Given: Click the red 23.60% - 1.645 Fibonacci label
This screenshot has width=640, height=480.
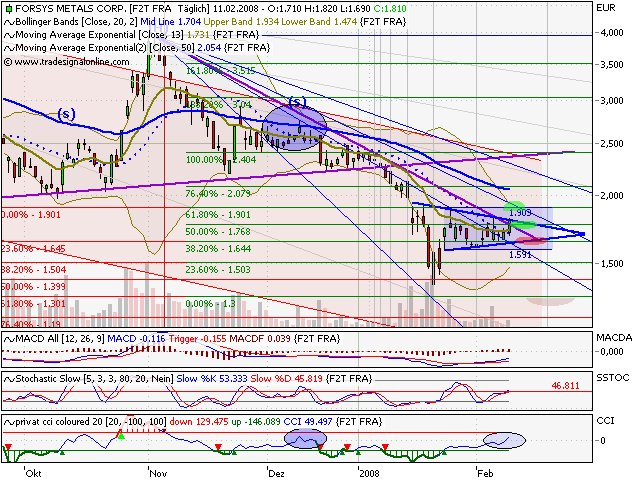Looking at the screenshot, I should [x=34, y=249].
